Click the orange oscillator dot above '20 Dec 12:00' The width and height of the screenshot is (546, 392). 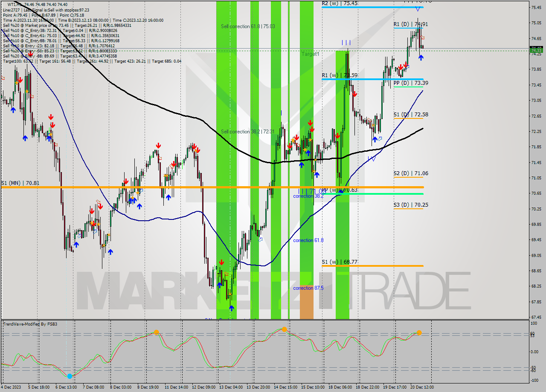coord(419,333)
